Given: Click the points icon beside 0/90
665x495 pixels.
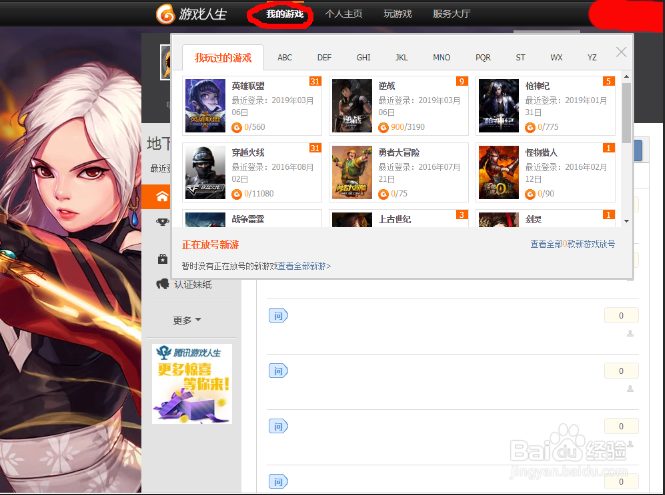Looking at the screenshot, I should pos(530,194).
